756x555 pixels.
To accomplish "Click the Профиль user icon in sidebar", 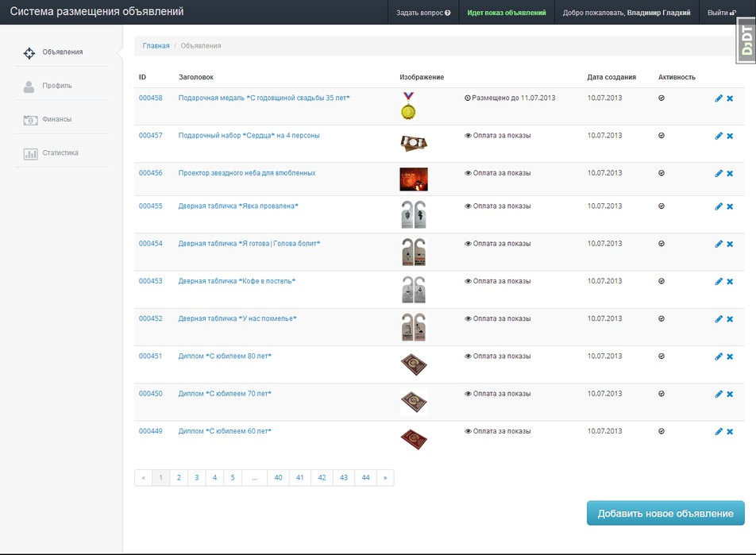I will [x=29, y=87].
